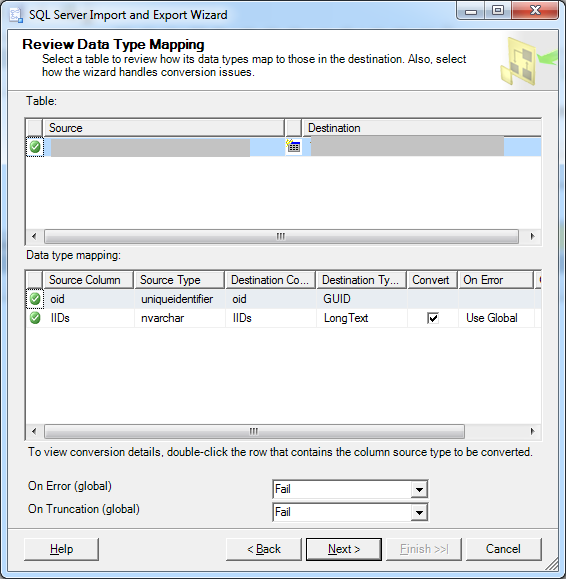
Task: Click the 'oid' destination column cell
Action: [271, 299]
